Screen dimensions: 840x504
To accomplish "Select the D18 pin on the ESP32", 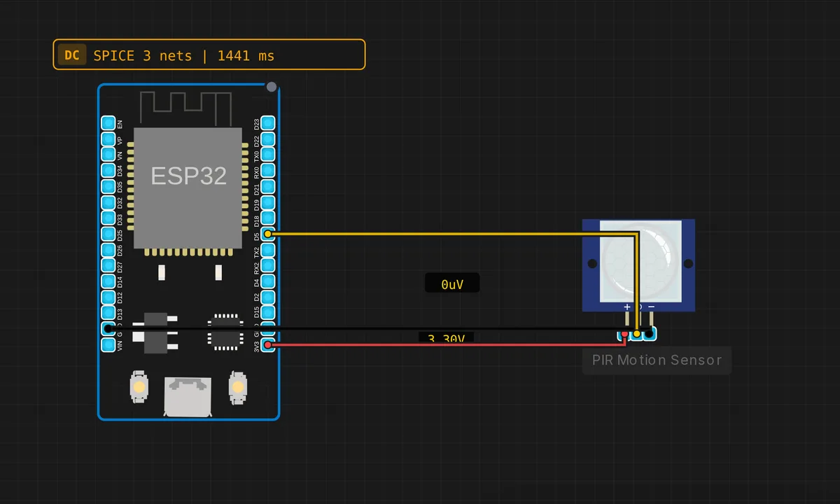I will coord(267,218).
